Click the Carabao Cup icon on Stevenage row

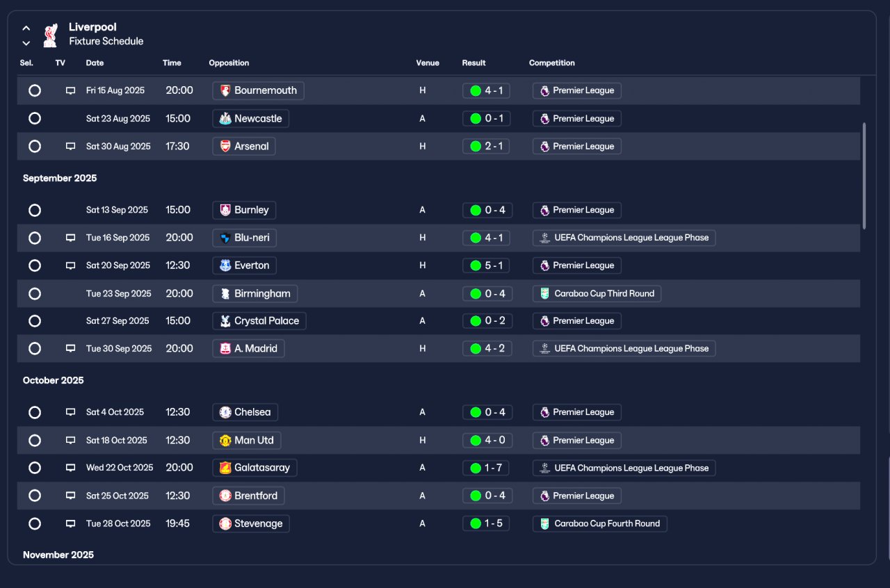(x=544, y=523)
